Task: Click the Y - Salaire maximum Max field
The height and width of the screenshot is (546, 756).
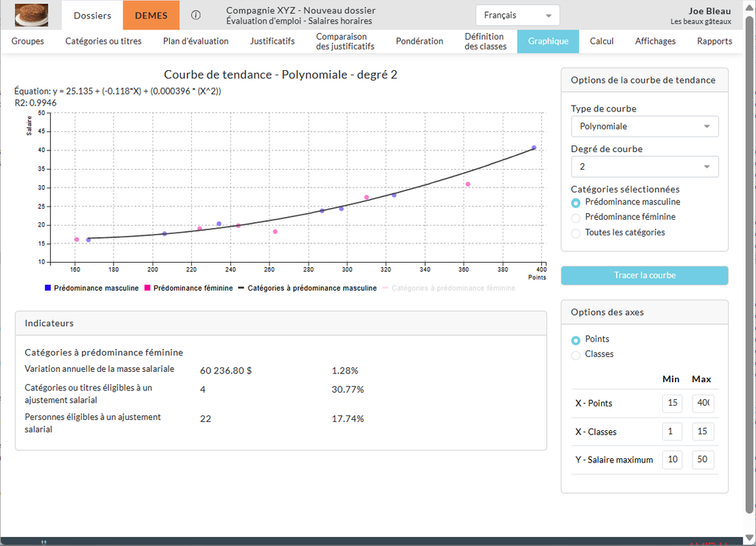Action: tap(703, 459)
